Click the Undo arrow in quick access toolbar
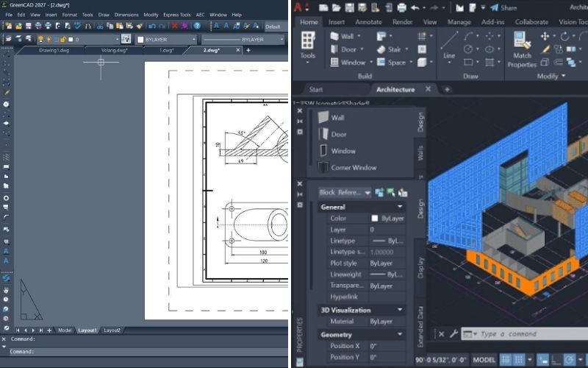Viewport: 588px width, 368px height. point(415,7)
